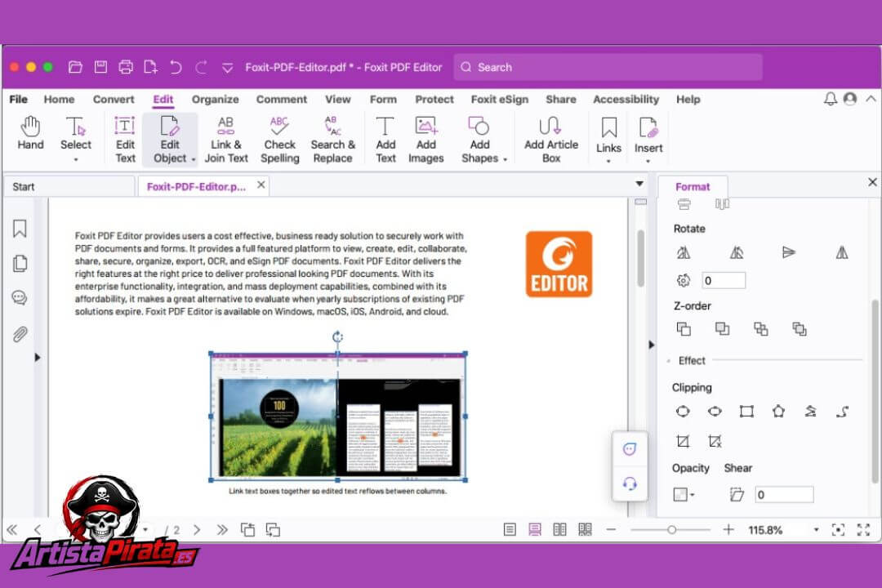
Task: Toggle continuous page view
Action: [534, 529]
